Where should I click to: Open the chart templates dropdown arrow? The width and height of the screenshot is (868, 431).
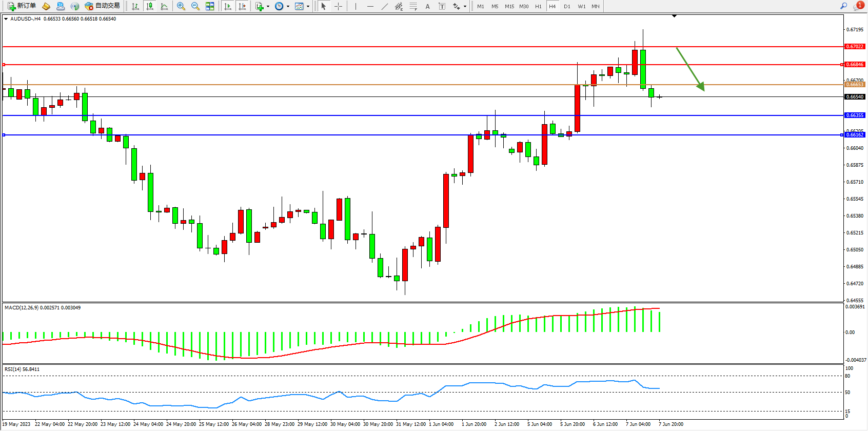(x=308, y=7)
